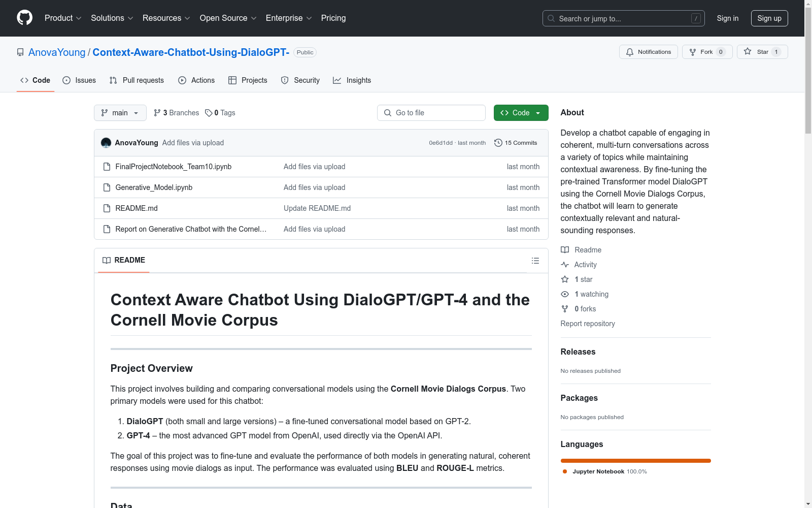Open Context-Aware-Chatbot-Using-DialoGPT- repository link
The image size is (812, 508).
pyautogui.click(x=191, y=52)
